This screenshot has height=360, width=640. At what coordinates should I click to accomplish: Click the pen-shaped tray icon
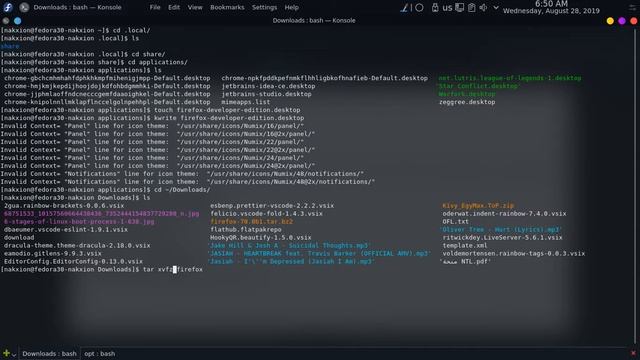404,7
